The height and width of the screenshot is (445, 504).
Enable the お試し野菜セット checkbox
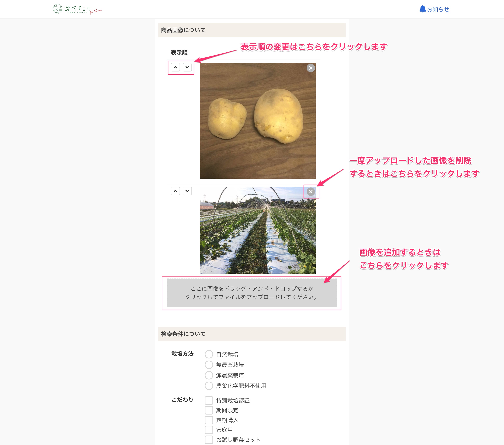coord(209,440)
